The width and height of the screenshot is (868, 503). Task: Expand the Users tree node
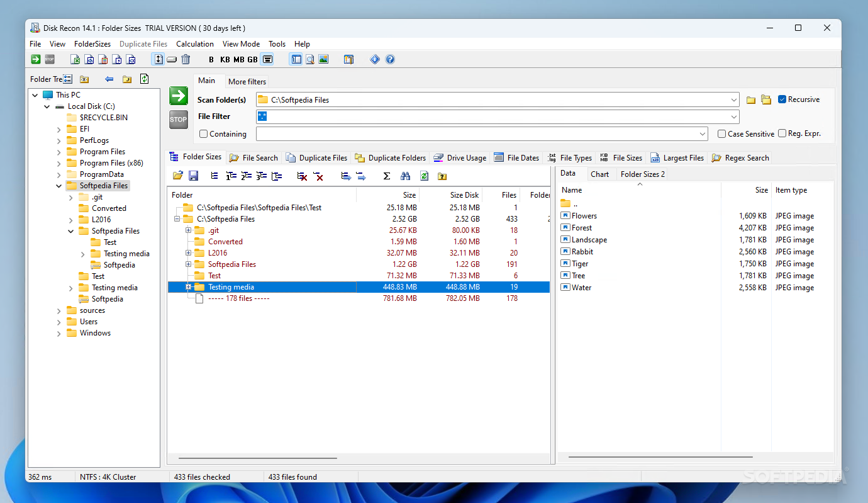[x=59, y=322]
